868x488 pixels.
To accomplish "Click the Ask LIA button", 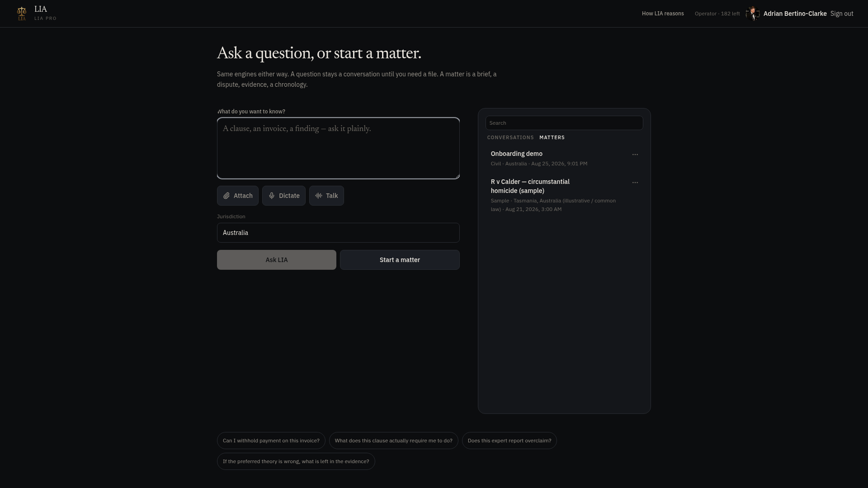I will pos(277,260).
